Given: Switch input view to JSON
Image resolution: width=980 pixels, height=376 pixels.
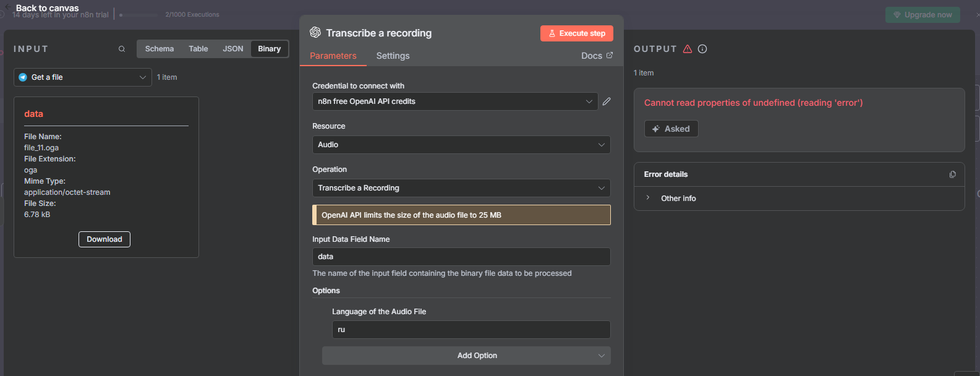Looking at the screenshot, I should (233, 49).
